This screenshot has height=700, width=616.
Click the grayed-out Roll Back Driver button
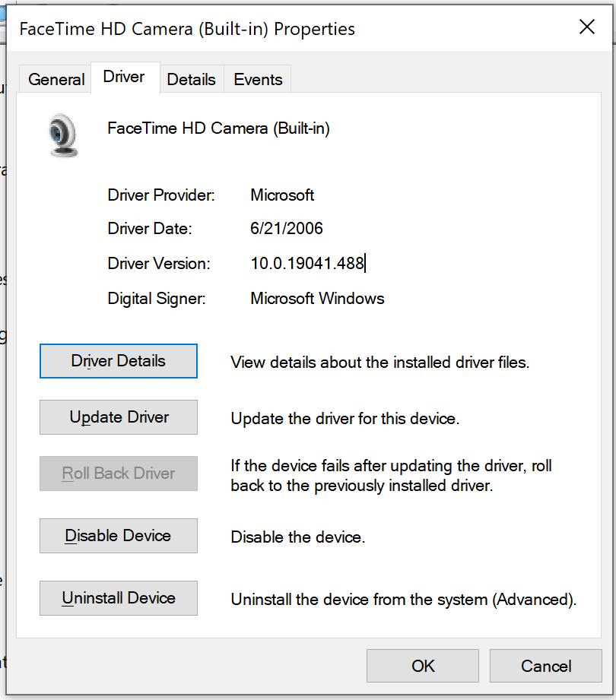(x=118, y=474)
